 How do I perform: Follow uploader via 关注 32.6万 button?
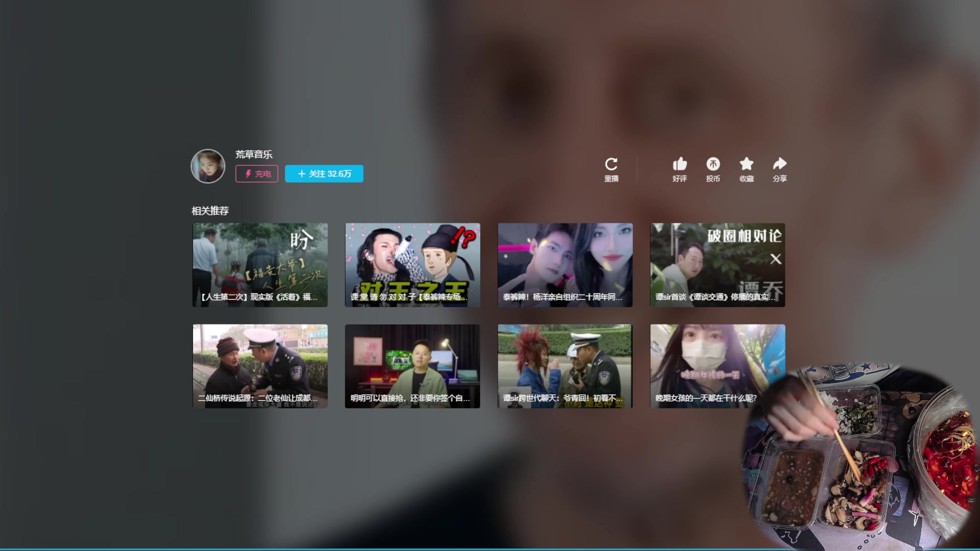click(324, 174)
